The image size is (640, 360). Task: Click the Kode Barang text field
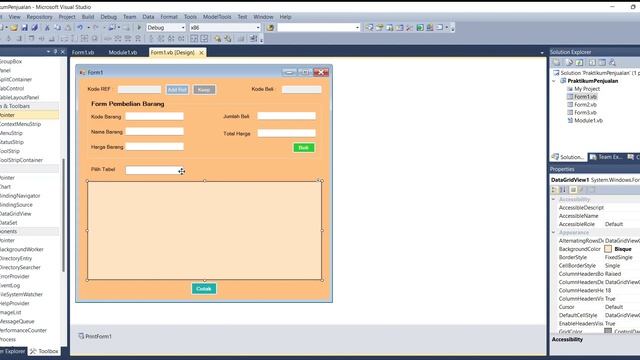point(155,116)
